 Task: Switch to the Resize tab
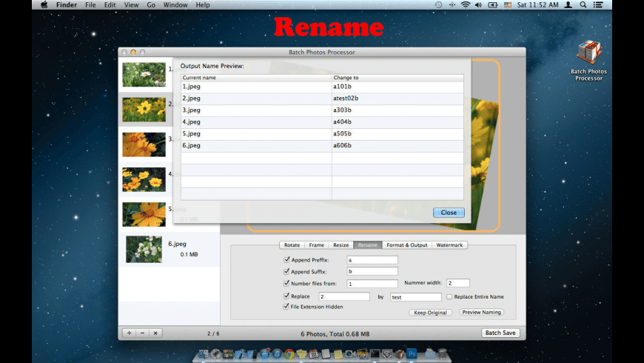pyautogui.click(x=341, y=245)
